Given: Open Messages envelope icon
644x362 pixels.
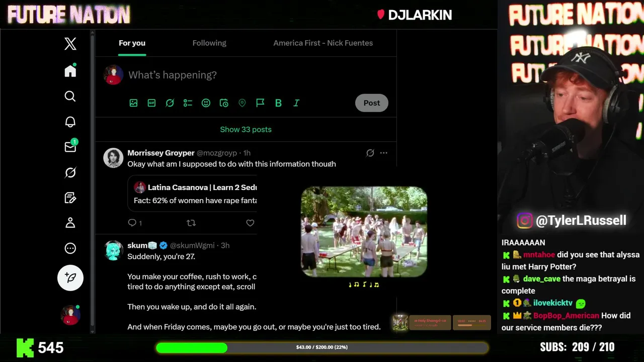Looking at the screenshot, I should (x=70, y=146).
